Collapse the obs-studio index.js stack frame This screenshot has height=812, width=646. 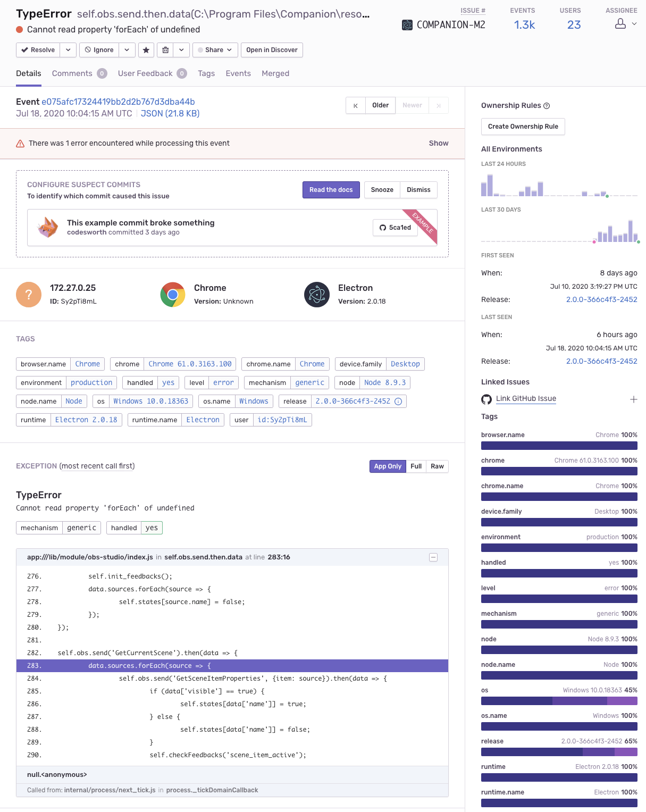[x=433, y=557]
